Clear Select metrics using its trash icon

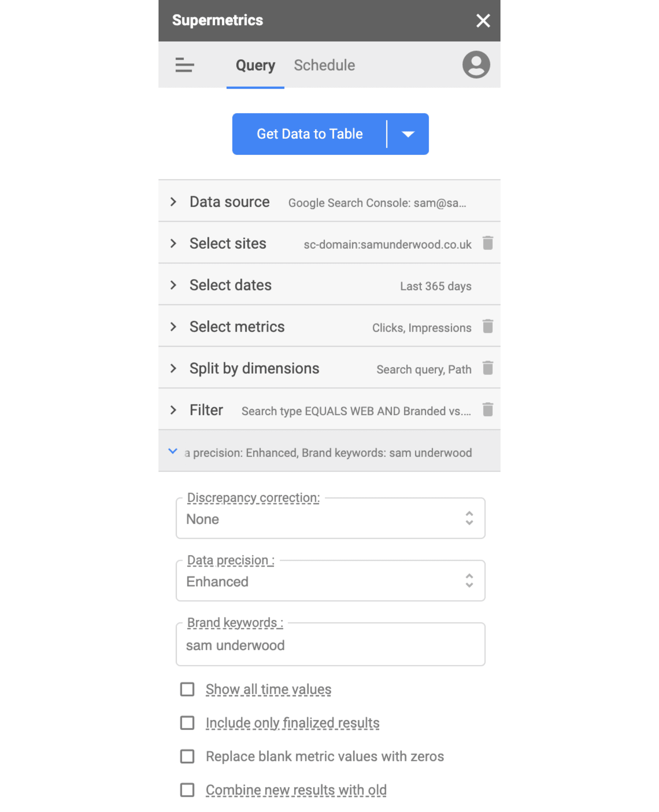[x=488, y=326]
